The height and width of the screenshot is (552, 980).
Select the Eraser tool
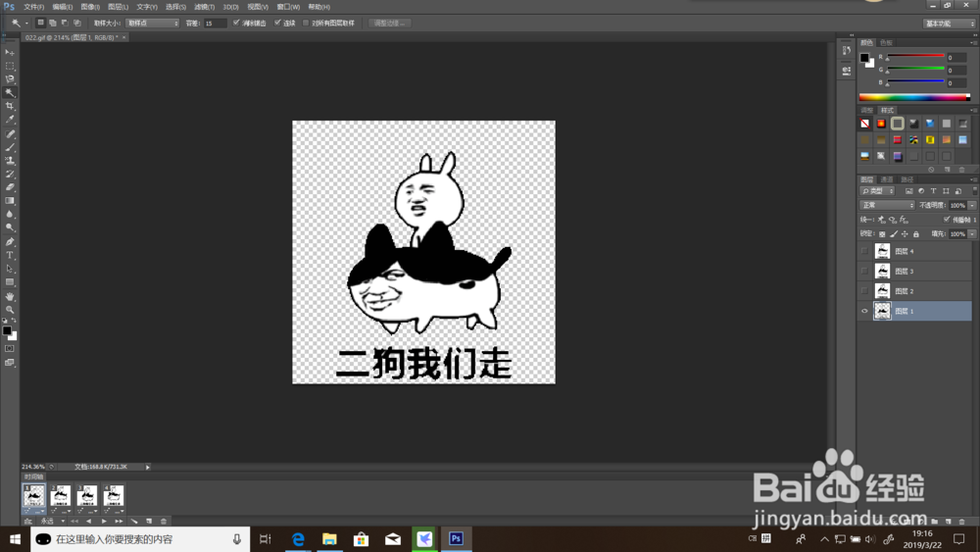[x=10, y=187]
